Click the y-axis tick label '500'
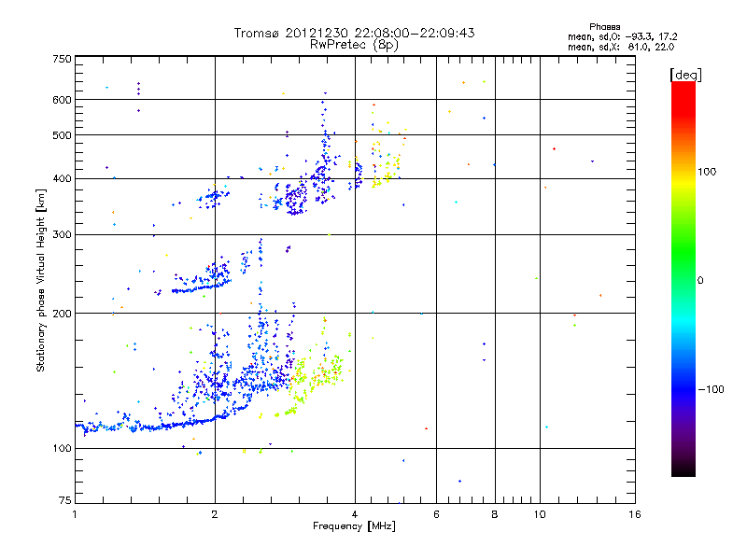The height and width of the screenshot is (560, 747). click(x=62, y=135)
